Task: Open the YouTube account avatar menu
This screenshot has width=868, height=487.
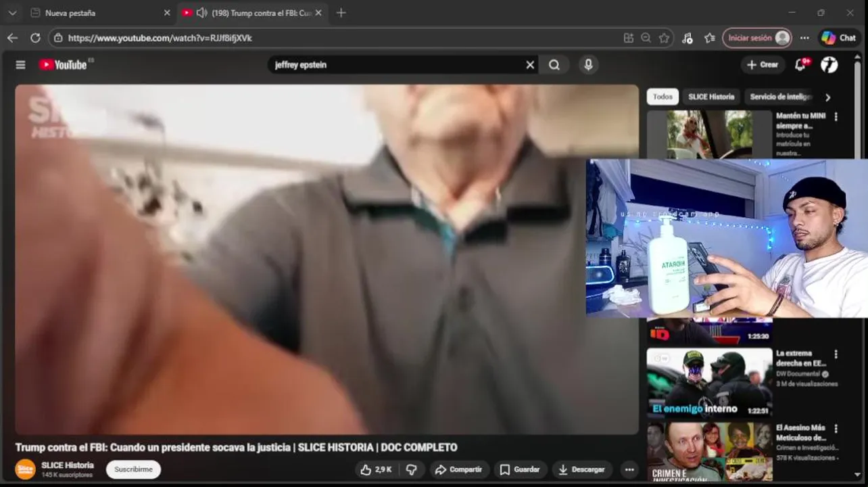Action: click(x=829, y=65)
